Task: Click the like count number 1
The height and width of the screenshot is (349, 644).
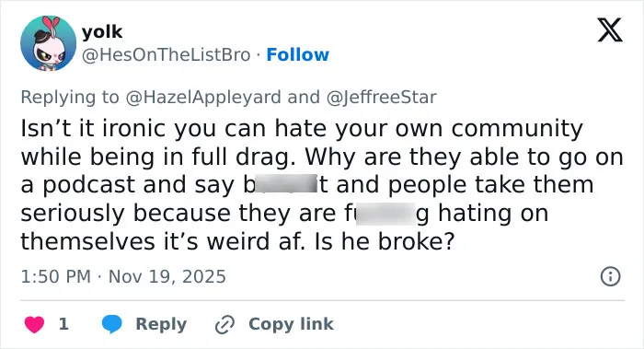Action: tap(63, 324)
